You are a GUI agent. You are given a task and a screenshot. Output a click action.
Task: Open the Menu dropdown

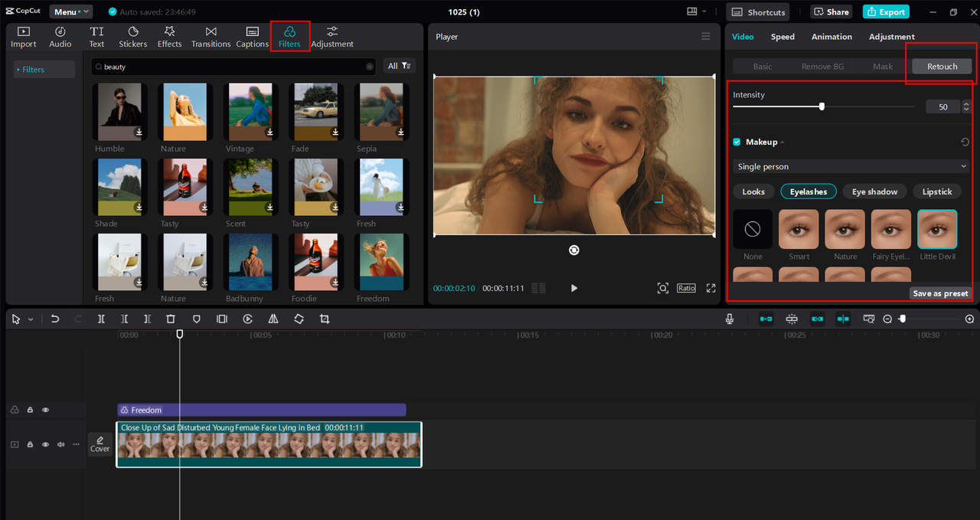point(71,11)
